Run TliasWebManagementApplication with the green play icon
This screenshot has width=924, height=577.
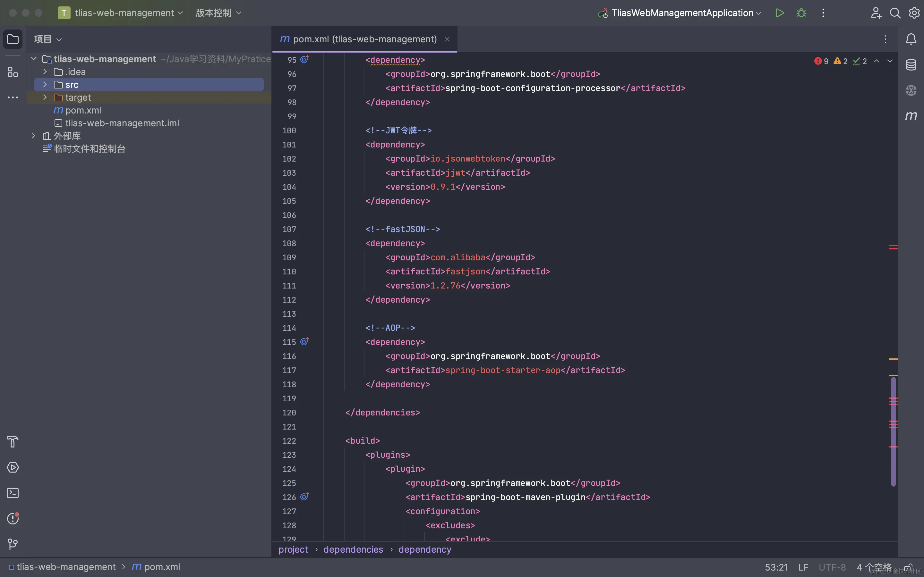click(x=779, y=13)
